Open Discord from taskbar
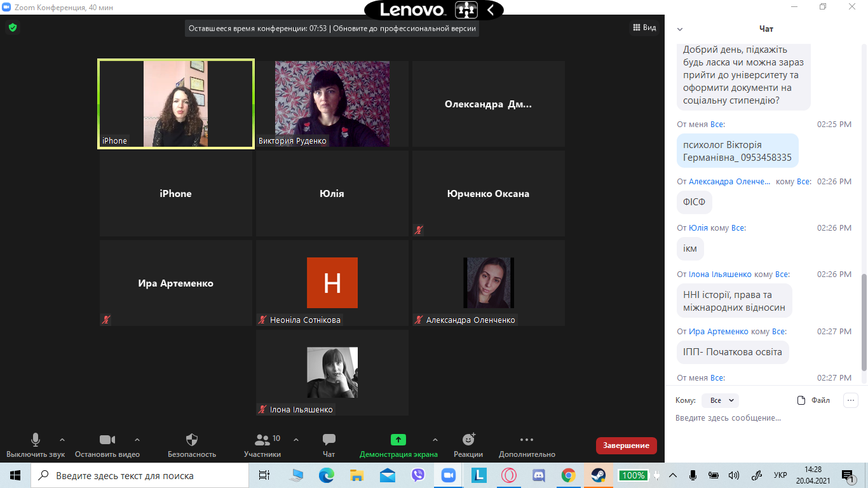This screenshot has width=868, height=488. pos(539,475)
